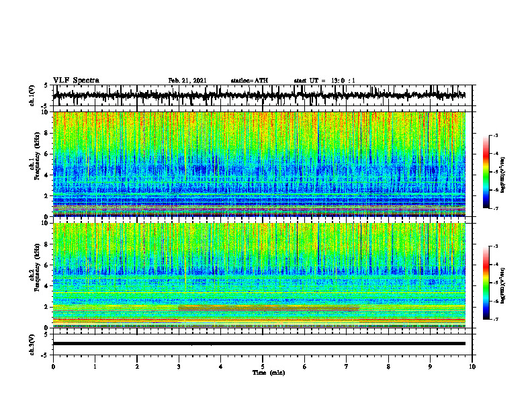This screenshot has height=411, width=532.
Task: Click the ch.1 "Frequency (kHz)" axis label
Action: (36, 157)
